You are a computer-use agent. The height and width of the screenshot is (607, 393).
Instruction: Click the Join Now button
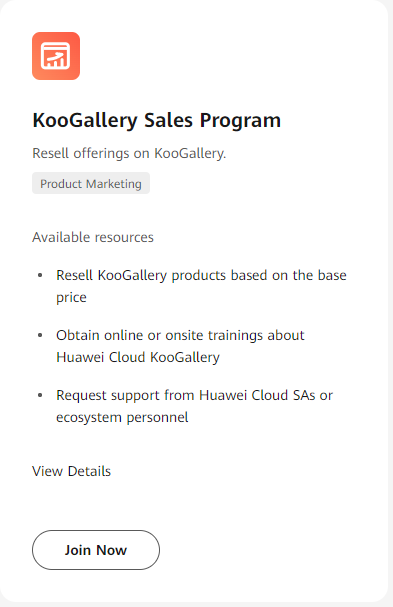96,550
